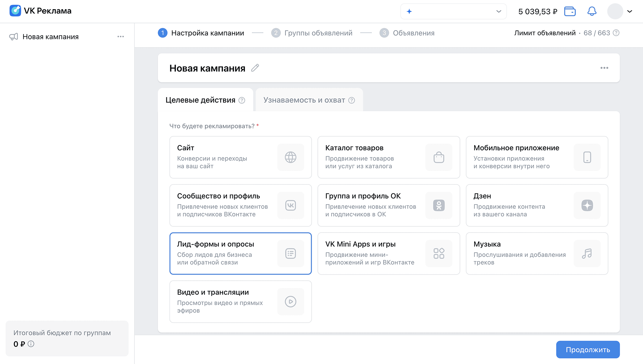Switch to the Узнаваемость и охват tab
This screenshot has height=364, width=643.
click(304, 100)
